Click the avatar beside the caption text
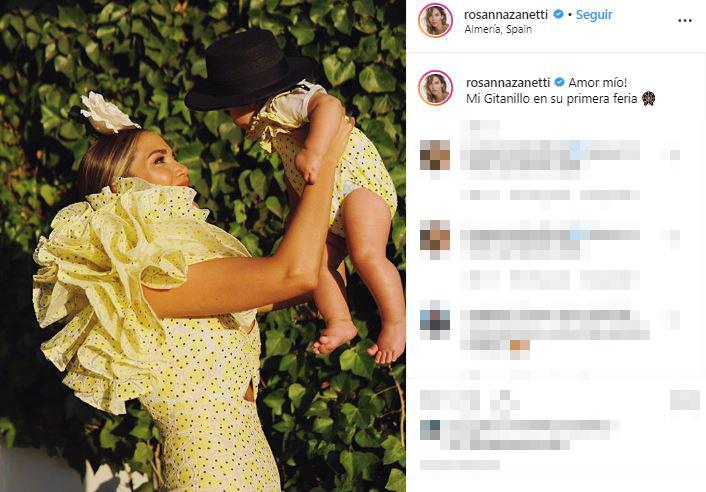This screenshot has height=492, width=706. tap(435, 88)
